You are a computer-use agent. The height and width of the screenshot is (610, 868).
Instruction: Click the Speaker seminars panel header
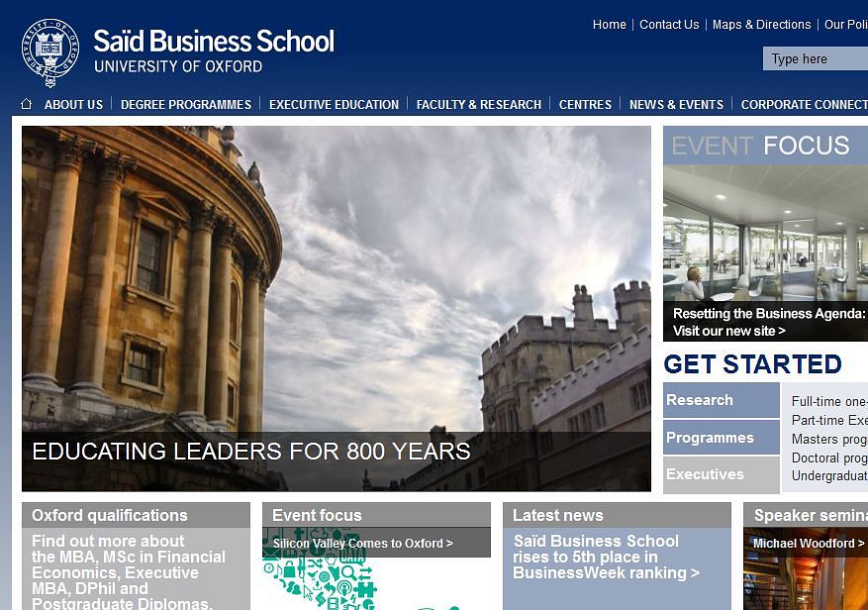pyautogui.click(x=806, y=515)
